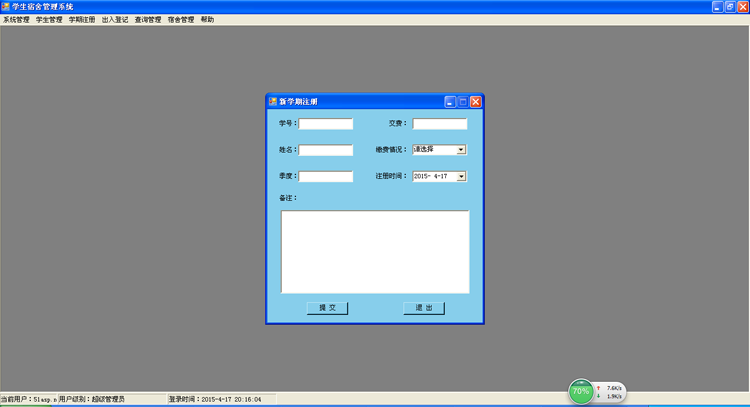Maximize the 新学期注册 dialog

pyautogui.click(x=463, y=102)
